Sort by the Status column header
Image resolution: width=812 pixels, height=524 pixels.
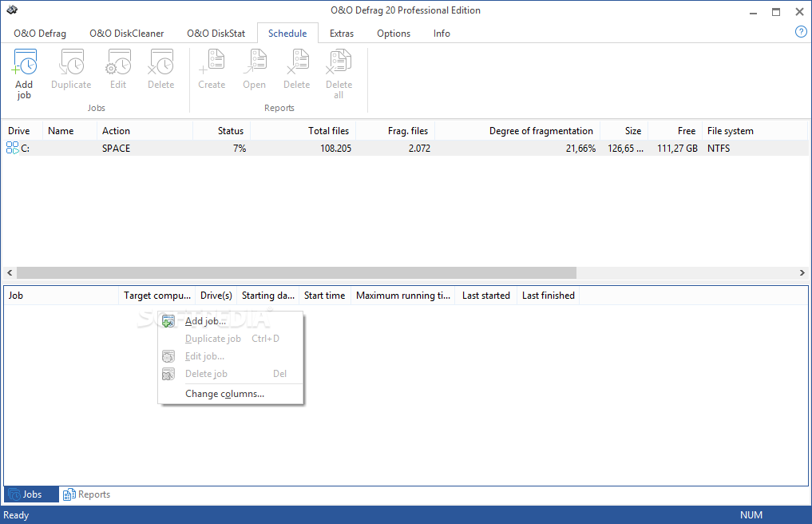[x=222, y=131]
